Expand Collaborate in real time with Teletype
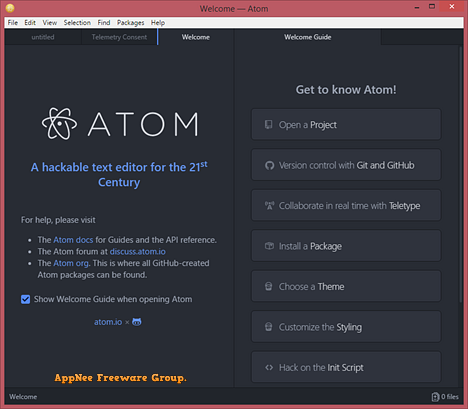Image resolution: width=468 pixels, height=409 pixels. pos(346,205)
